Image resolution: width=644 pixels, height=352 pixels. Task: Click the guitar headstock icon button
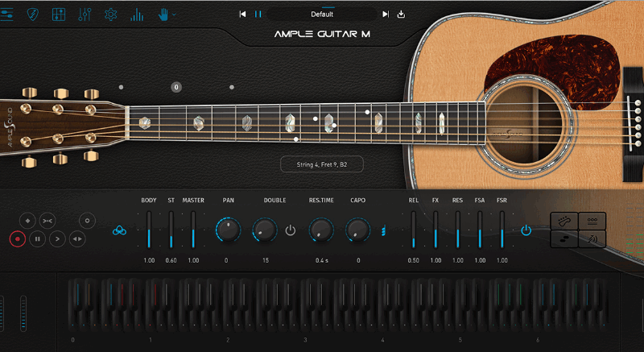click(564, 221)
